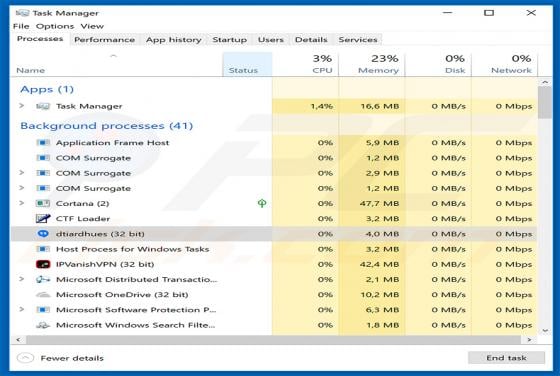This screenshot has height=376, width=560.
Task: Sort by the Network column header
Action: [x=505, y=64]
